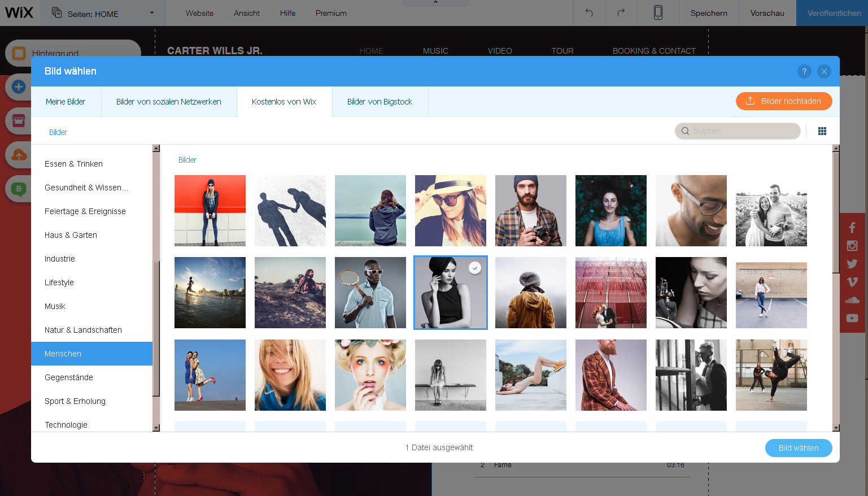This screenshot has height=496, width=868.
Task: Open the dialog help question mark
Action: [x=804, y=71]
